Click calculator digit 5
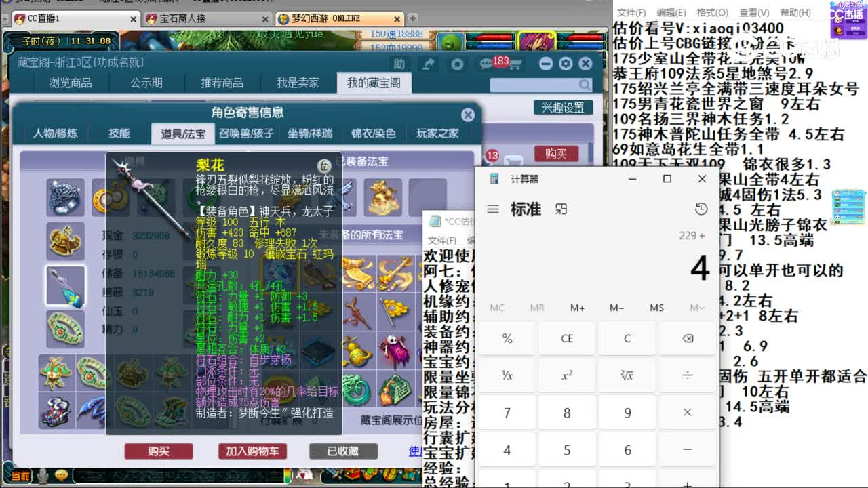The image size is (868, 488). coord(567,449)
